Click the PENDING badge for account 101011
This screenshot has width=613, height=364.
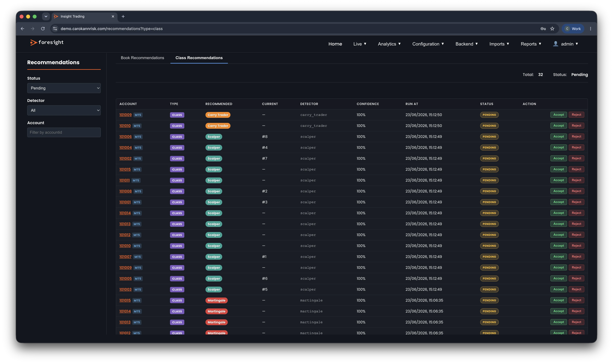click(489, 180)
